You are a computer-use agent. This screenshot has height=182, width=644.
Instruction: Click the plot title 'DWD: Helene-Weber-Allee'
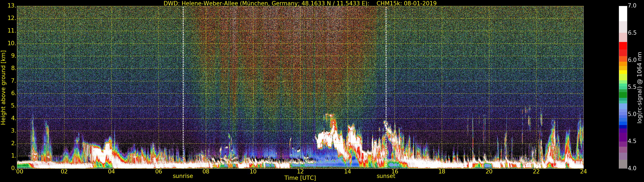(x=200, y=3)
